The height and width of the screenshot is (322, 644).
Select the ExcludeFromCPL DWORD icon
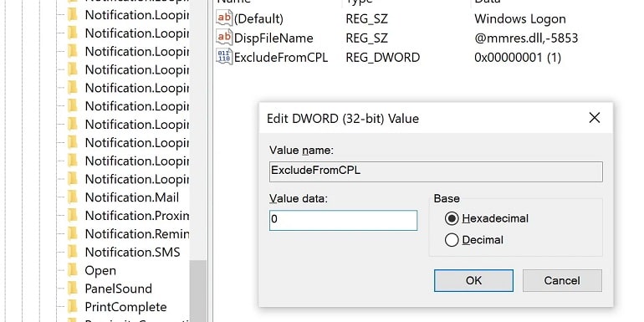click(x=224, y=57)
